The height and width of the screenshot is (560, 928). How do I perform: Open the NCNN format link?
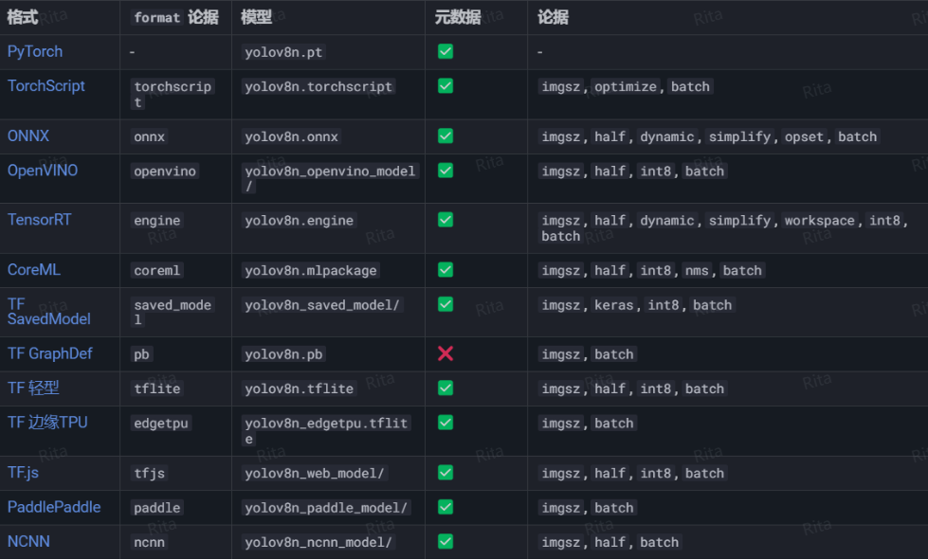pyautogui.click(x=28, y=541)
